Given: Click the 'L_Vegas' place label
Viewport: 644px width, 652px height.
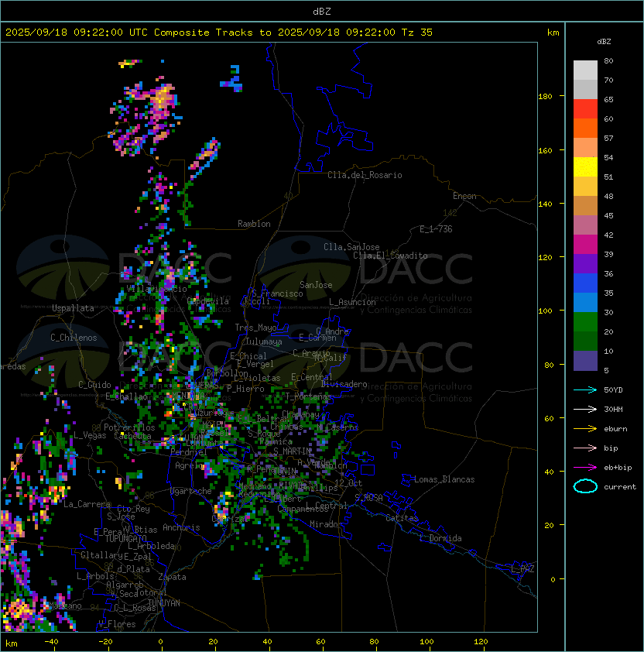Looking at the screenshot, I should (90, 435).
